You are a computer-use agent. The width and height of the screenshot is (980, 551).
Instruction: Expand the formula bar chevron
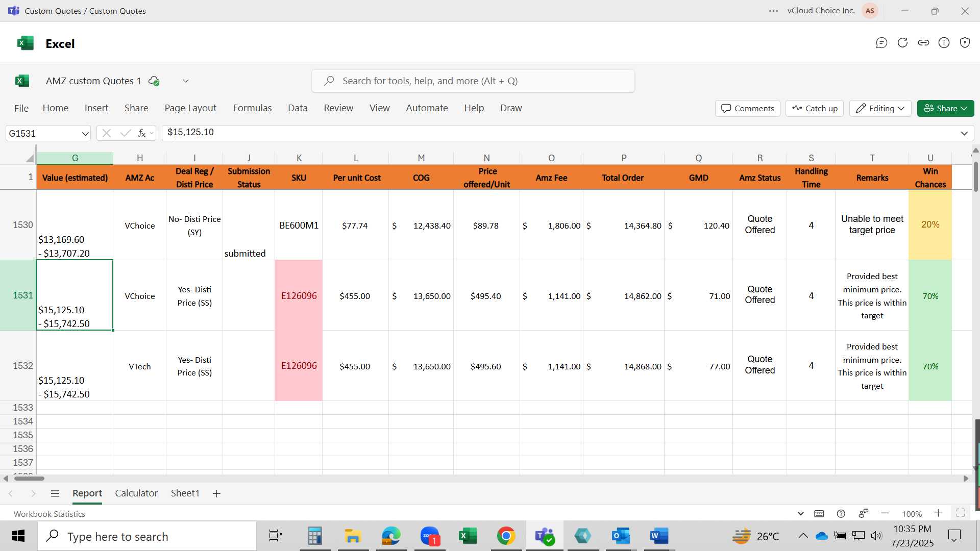[x=964, y=134]
